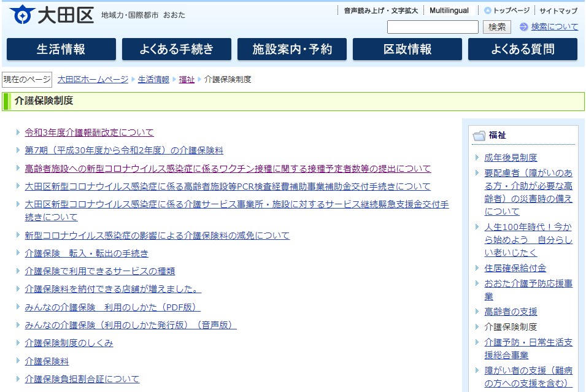This screenshot has width=586, height=392.
Task: Open 障がい者の支援 sidebar link
Action: 528,377
